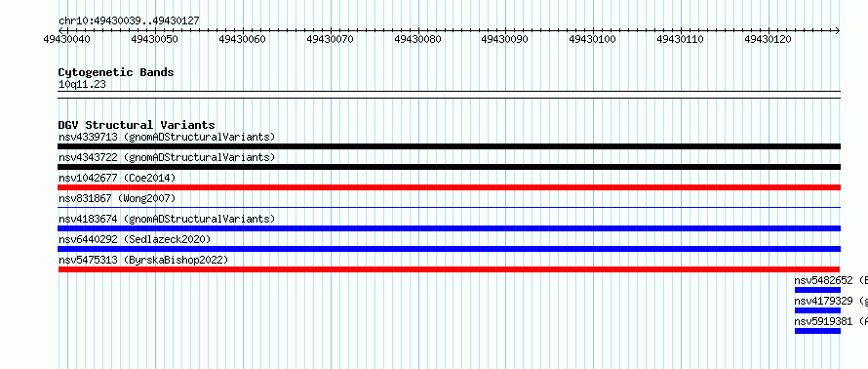Click the black bar for nsv4339713
Screen dimensions: 868x369
click(449, 146)
